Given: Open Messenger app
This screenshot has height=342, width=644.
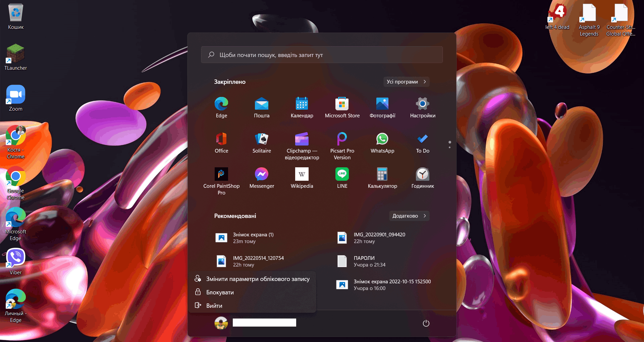Looking at the screenshot, I should (x=262, y=178).
